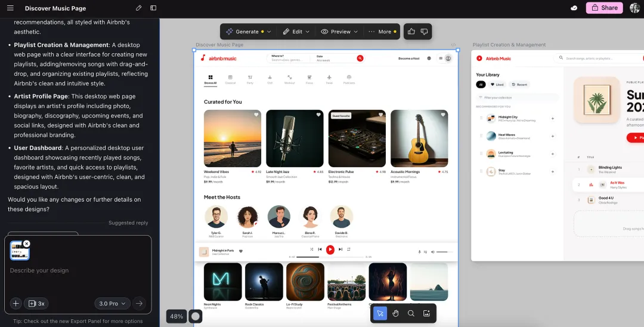Click the red play button
644x327 pixels.
coord(330,249)
